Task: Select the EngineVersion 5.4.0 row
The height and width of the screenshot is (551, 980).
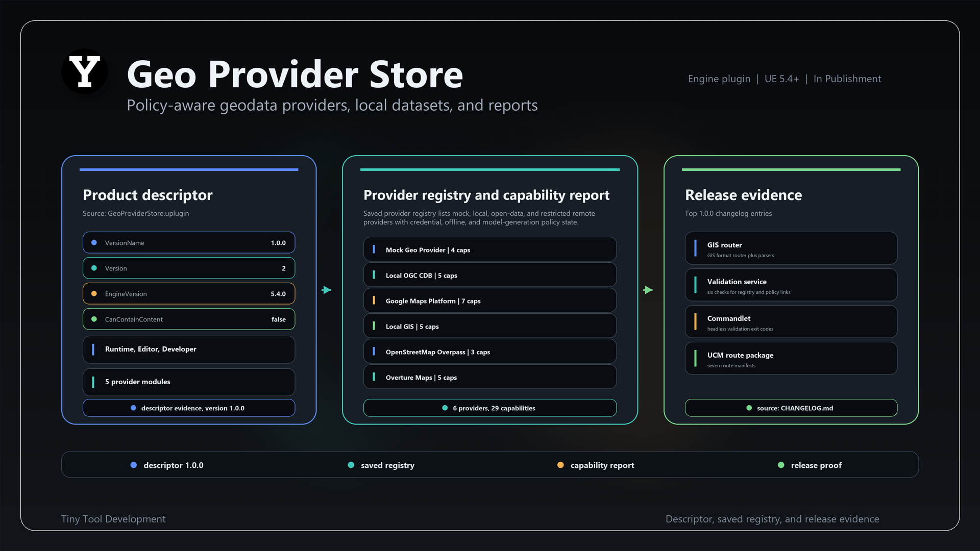Action: click(189, 294)
